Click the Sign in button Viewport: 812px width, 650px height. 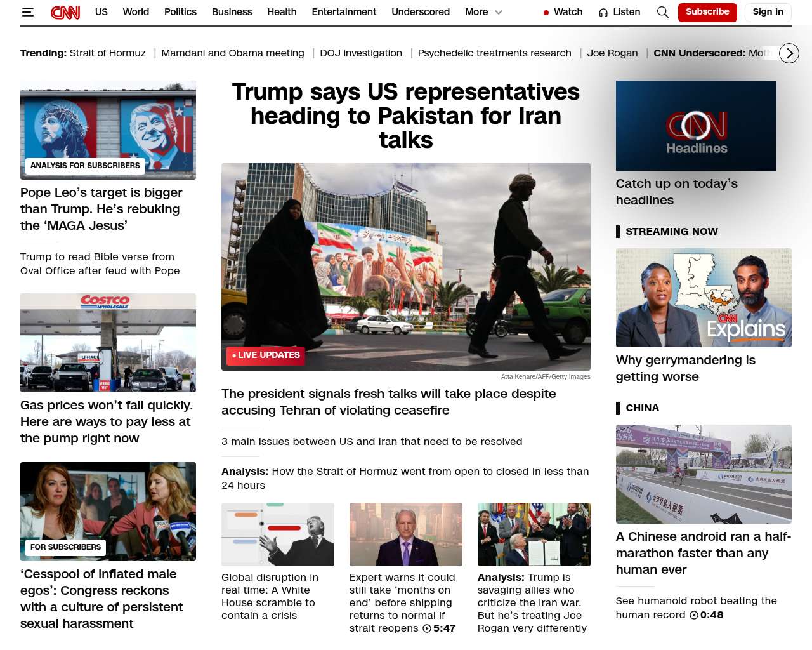[768, 12]
